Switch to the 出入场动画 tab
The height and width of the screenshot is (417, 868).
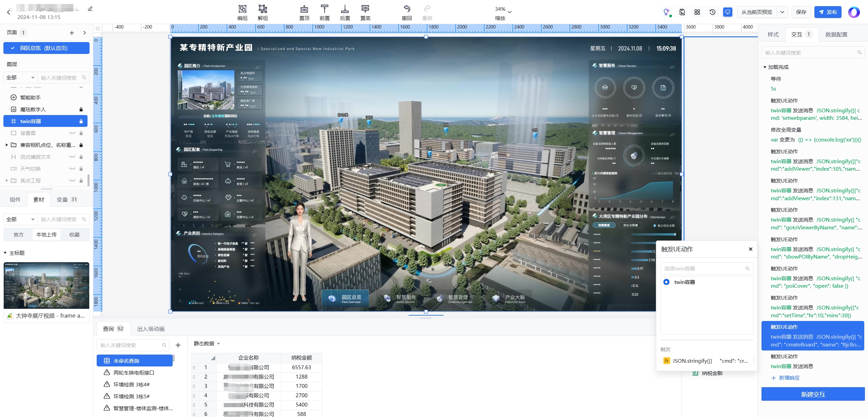[x=151, y=329]
